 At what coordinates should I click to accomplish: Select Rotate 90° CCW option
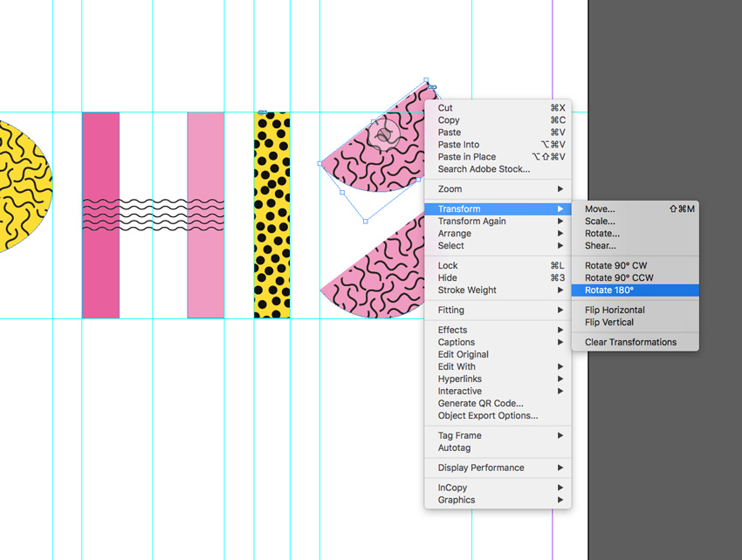tap(619, 278)
